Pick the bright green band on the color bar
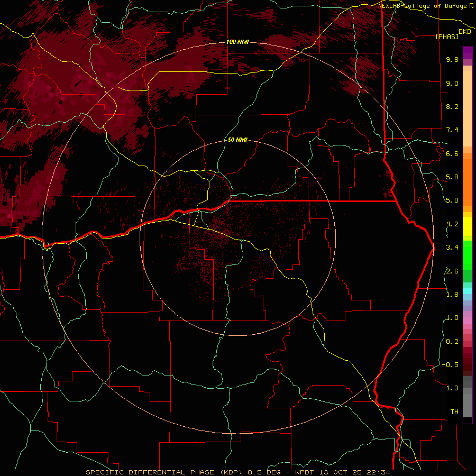The width and height of the screenshot is (476, 476). (x=467, y=255)
